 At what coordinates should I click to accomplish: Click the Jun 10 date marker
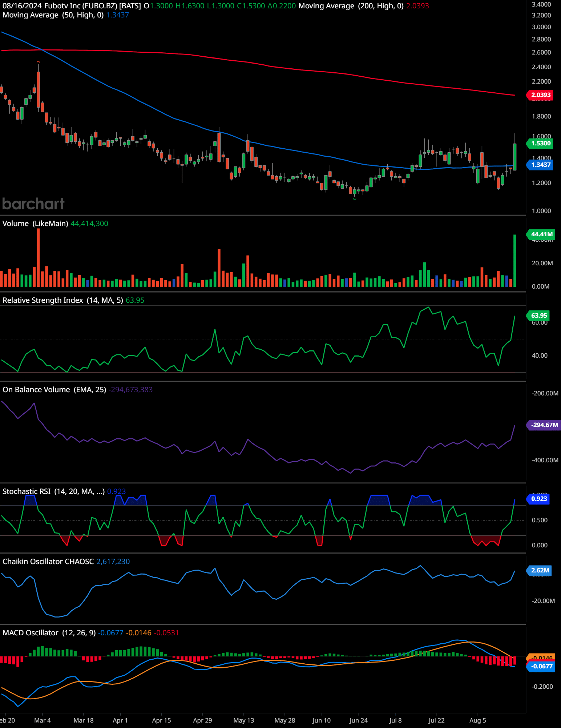pyautogui.click(x=322, y=720)
